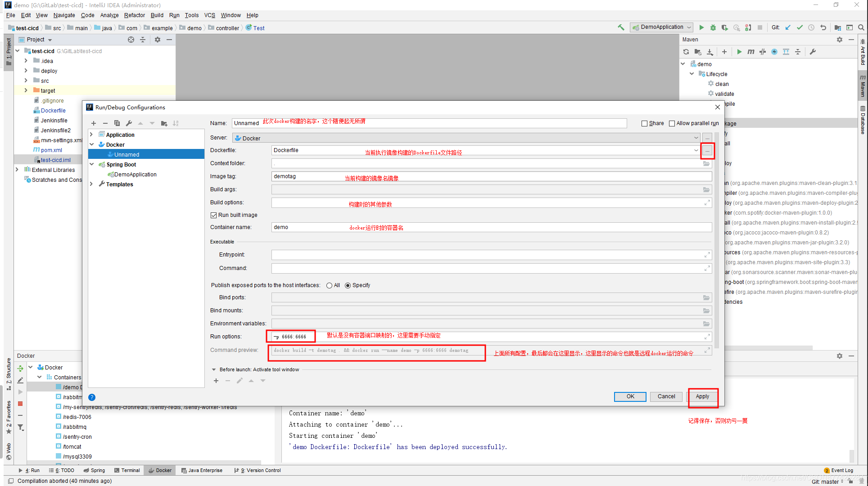This screenshot has width=868, height=486.
Task: Collapse the Docker configuration node
Action: tap(92, 144)
